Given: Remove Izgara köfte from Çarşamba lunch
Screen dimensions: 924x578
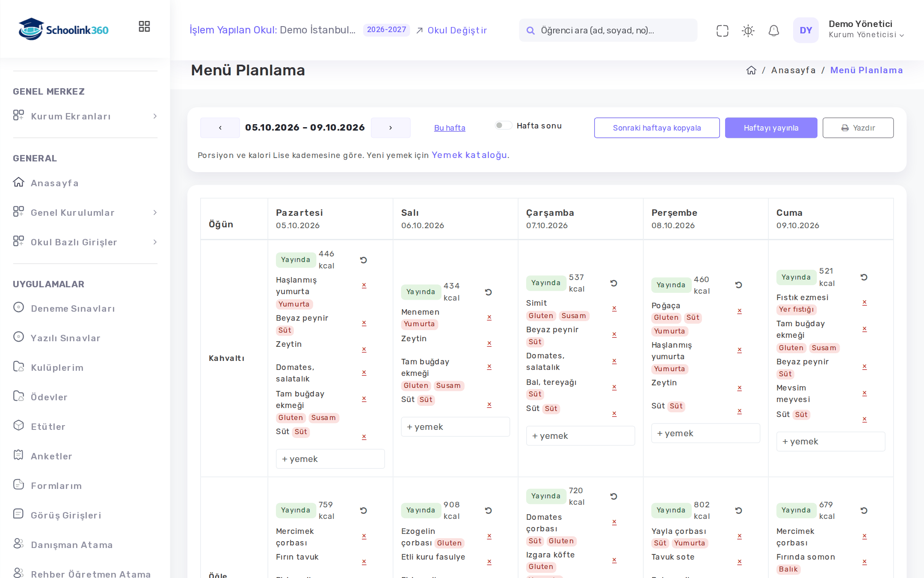Looking at the screenshot, I should point(614,560).
